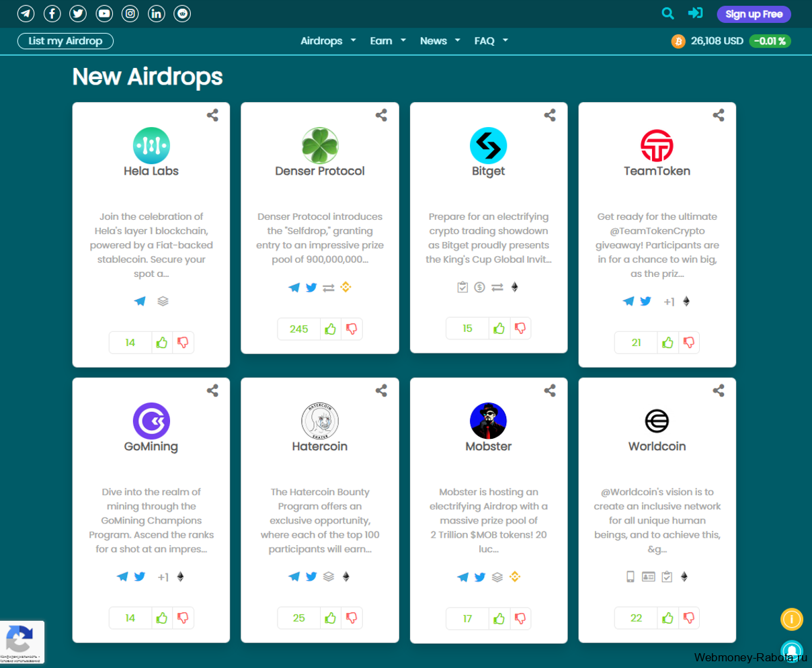
Task: Click the login arrow icon
Action: pyautogui.click(x=695, y=13)
